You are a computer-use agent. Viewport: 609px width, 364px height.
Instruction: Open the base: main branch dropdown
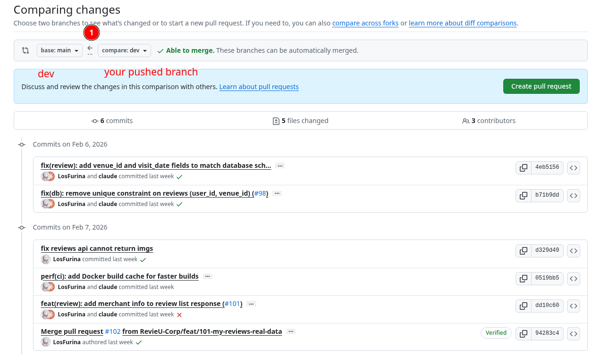click(59, 50)
